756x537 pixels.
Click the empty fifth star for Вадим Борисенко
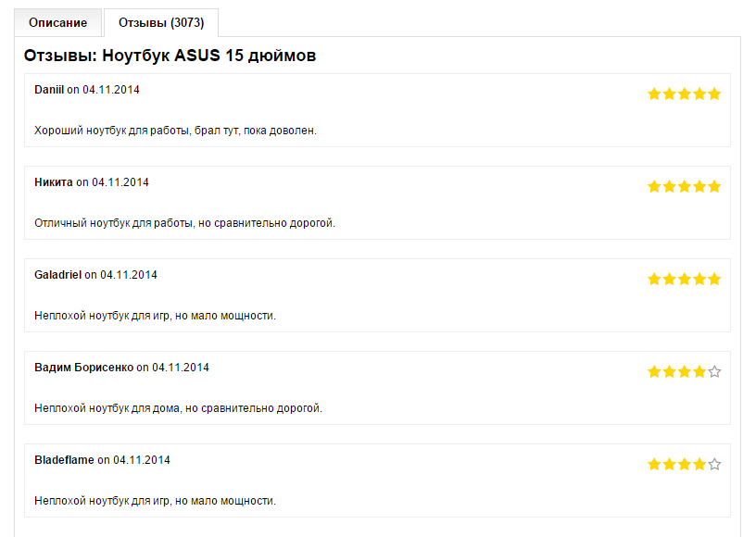click(714, 371)
